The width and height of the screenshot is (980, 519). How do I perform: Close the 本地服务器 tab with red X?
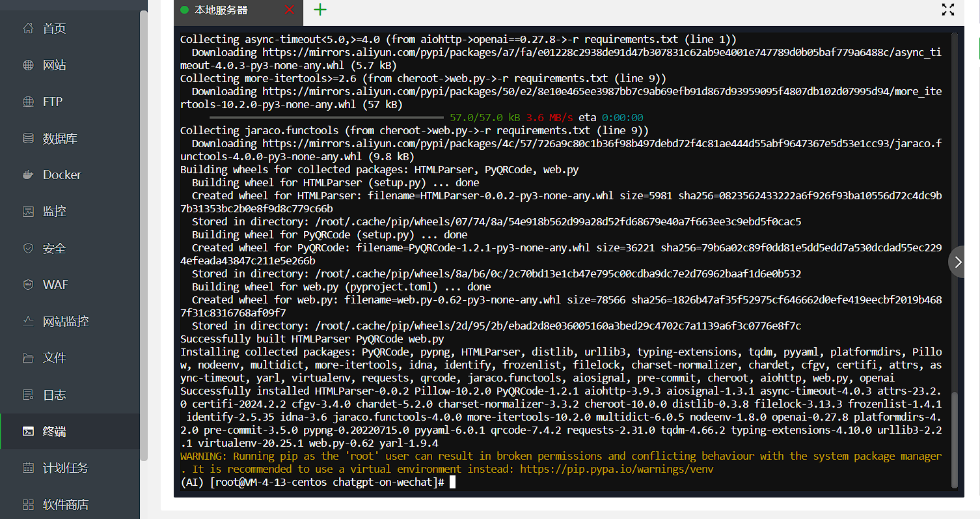pos(290,10)
